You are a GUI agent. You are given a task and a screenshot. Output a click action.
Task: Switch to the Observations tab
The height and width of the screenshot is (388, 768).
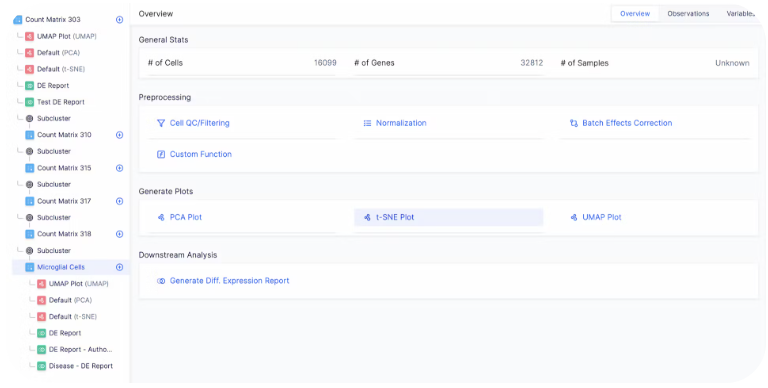coord(688,14)
